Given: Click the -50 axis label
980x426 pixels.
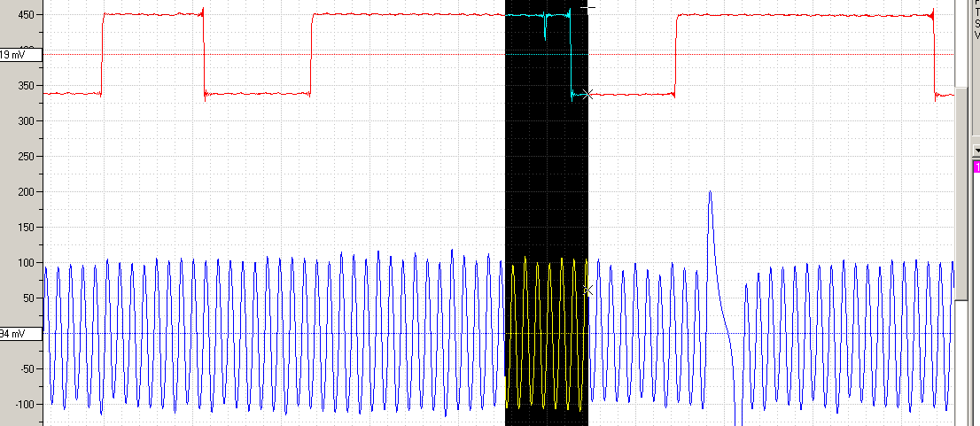Looking at the screenshot, I should [x=26, y=369].
